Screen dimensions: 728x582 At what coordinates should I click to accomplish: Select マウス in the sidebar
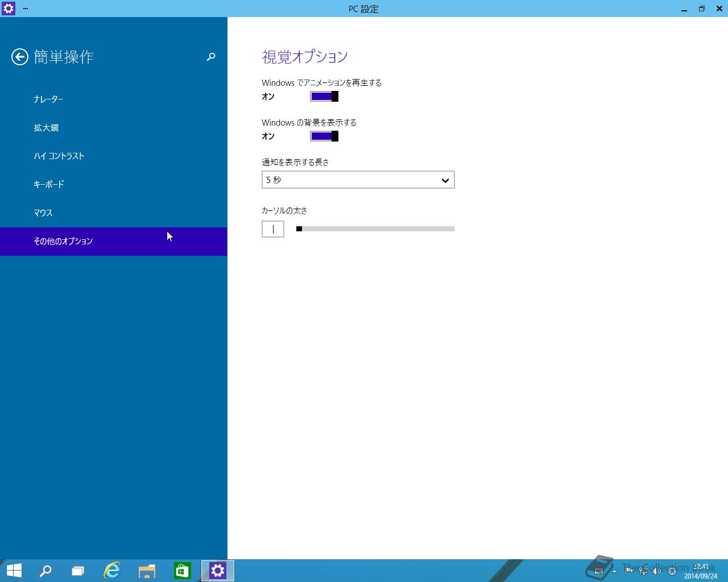(x=114, y=213)
